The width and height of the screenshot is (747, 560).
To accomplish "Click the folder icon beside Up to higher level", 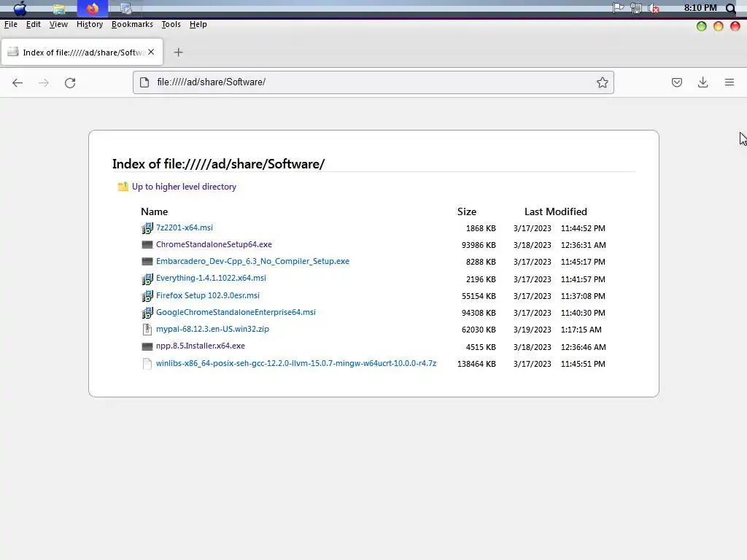I will 123,187.
